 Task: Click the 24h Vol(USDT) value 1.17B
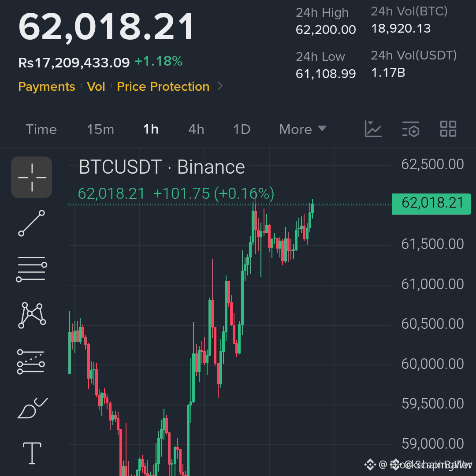click(388, 73)
